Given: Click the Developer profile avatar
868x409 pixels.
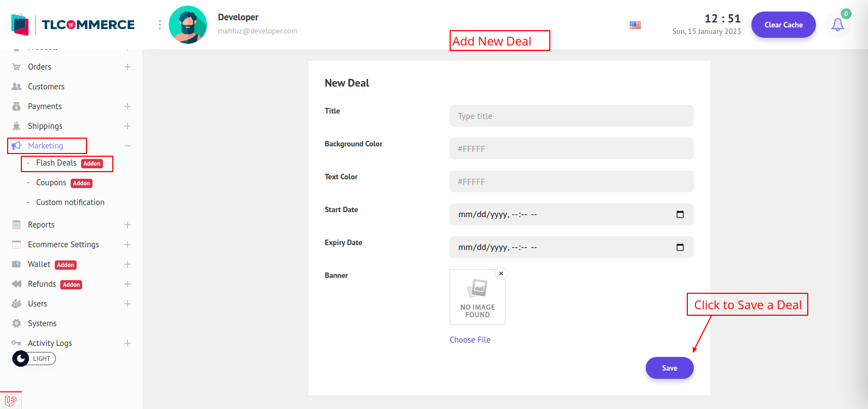Looking at the screenshot, I should click(x=188, y=25).
